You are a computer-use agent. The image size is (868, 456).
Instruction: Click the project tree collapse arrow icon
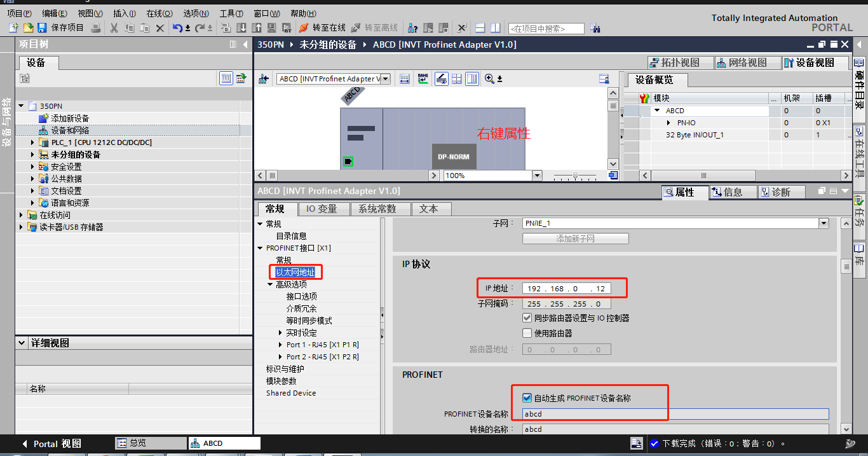246,45
